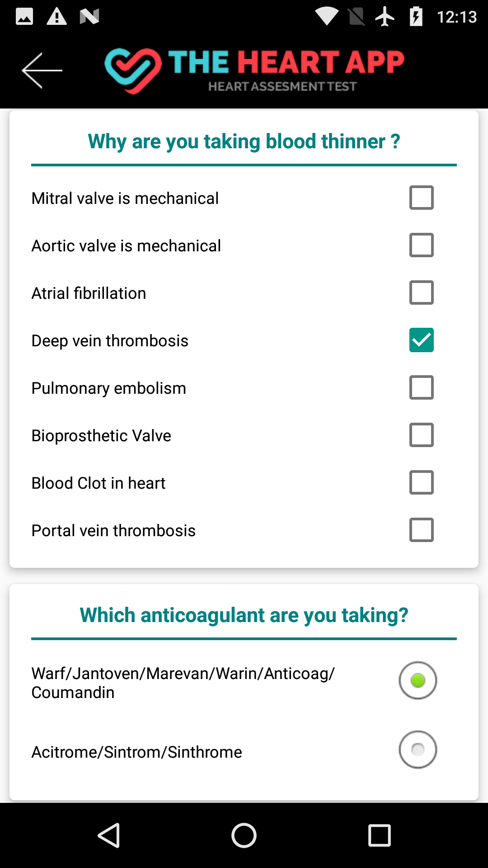Viewport: 488px width, 868px height.
Task: Uncheck Deep vein thrombosis checkbox
Action: click(x=421, y=340)
